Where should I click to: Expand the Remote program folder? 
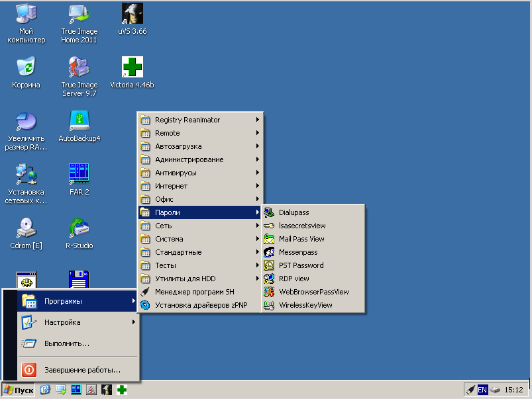tap(200, 133)
